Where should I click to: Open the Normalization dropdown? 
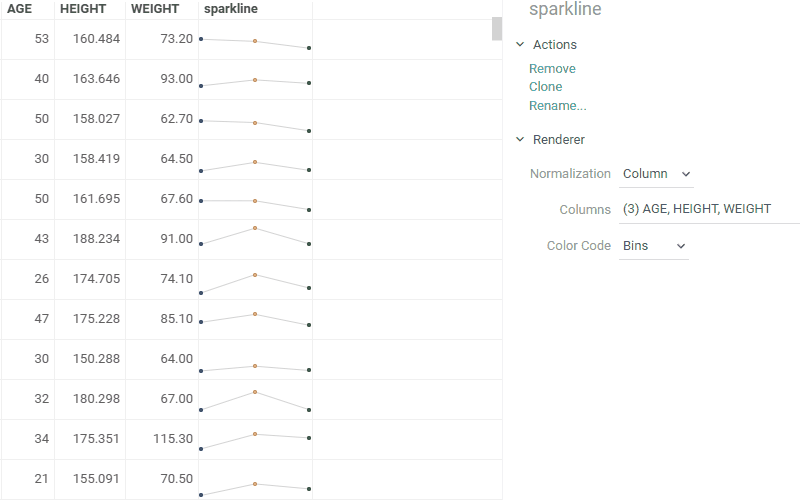[x=656, y=174]
